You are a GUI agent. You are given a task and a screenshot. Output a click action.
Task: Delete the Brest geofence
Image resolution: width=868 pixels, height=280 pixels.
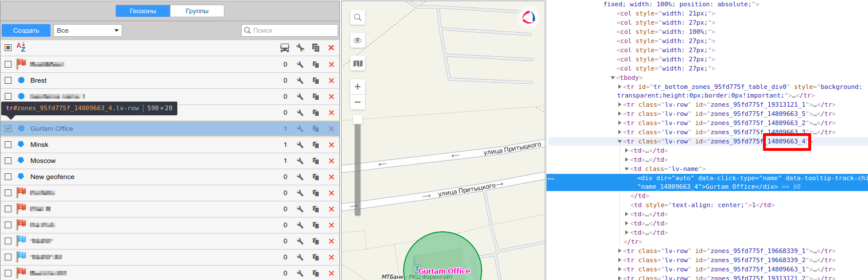click(x=331, y=80)
